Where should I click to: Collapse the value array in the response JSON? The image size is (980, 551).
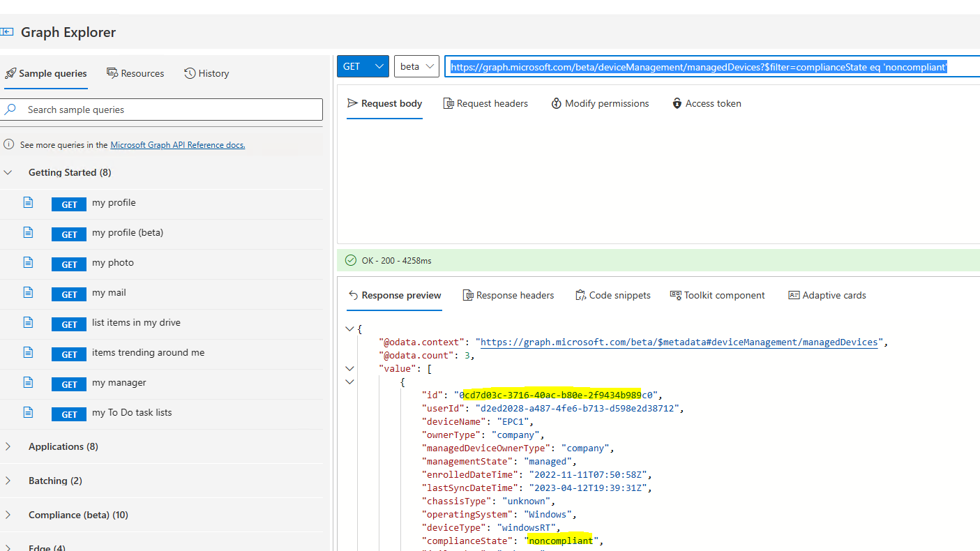349,368
